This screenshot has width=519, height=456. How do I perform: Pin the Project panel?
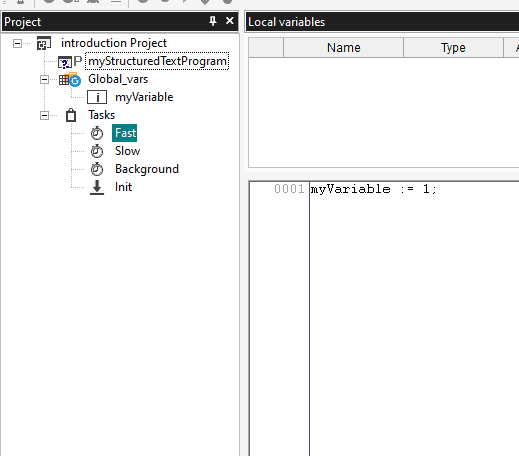[213, 21]
